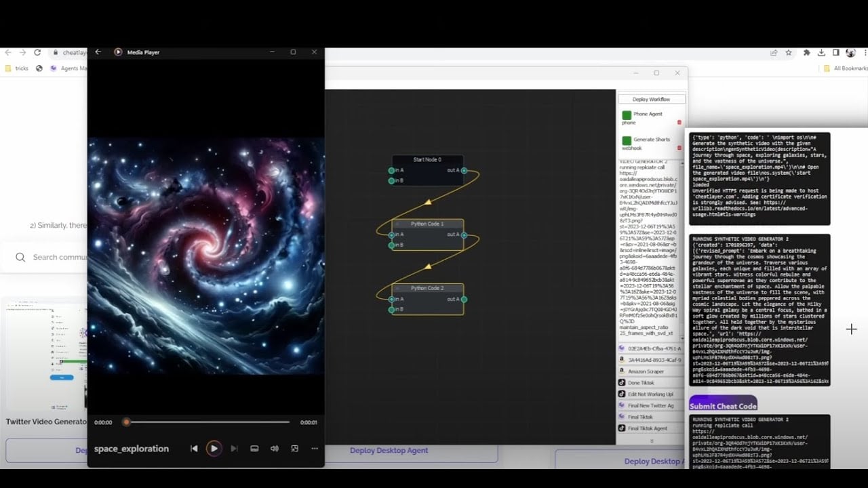The image size is (868, 488).
Task: Click the Twitter icon next to "Final New Twitter Ag"
Action: tap(622, 405)
